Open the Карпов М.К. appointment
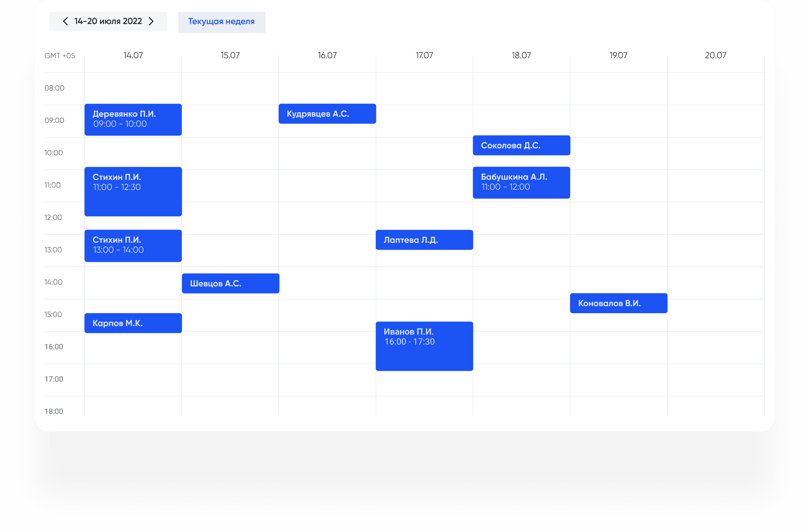Viewport: 809px width, 532px height. (133, 323)
